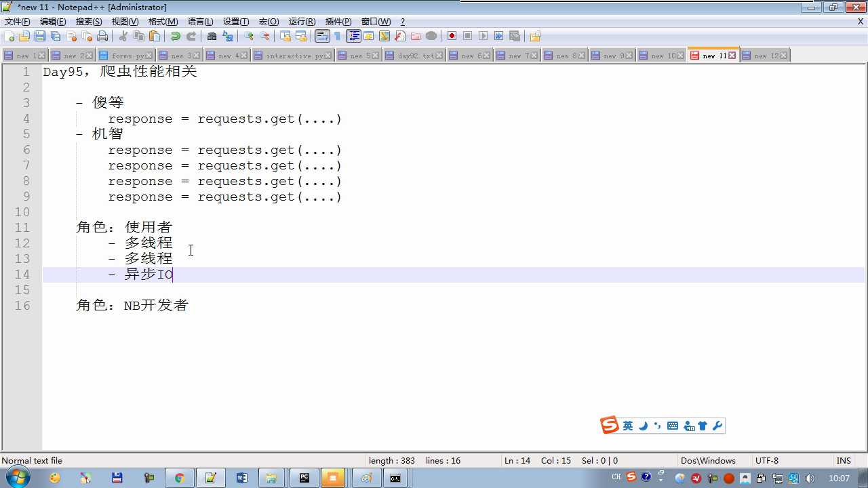Switch to the day92.txt tab

[x=414, y=56]
